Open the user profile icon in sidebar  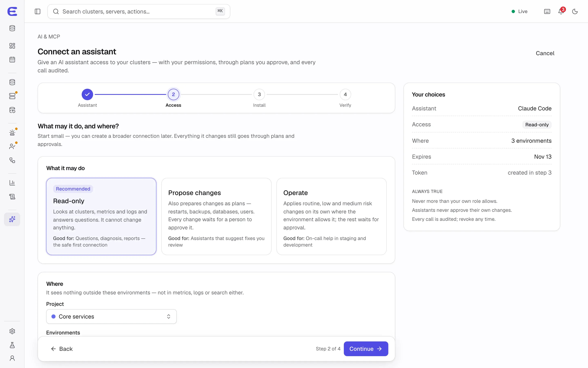[12, 358]
